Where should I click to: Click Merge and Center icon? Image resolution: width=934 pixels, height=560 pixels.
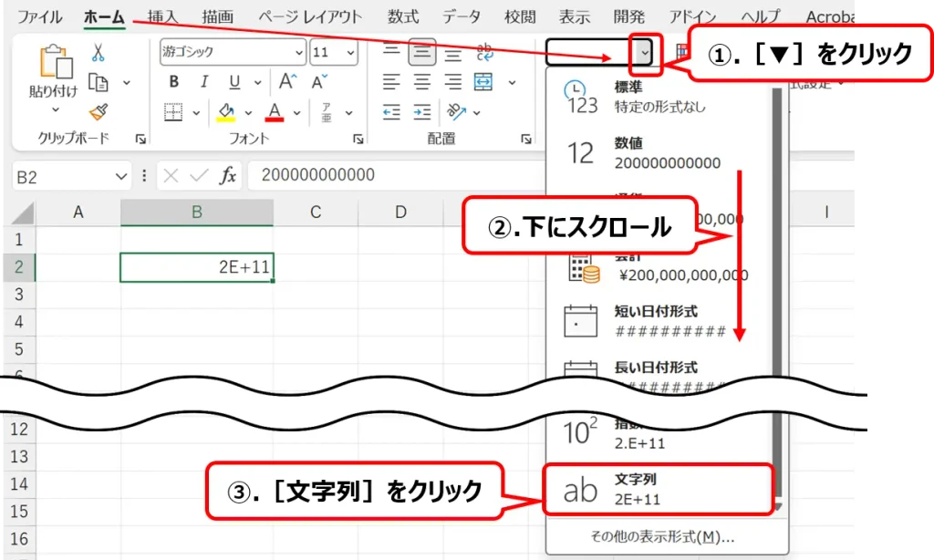pos(483,81)
